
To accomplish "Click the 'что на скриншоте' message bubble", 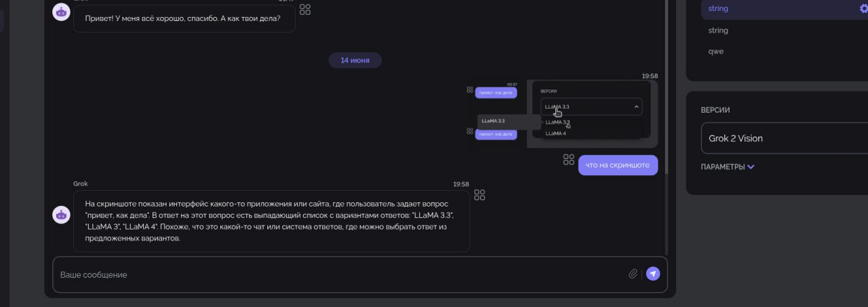I will pyautogui.click(x=618, y=165).
